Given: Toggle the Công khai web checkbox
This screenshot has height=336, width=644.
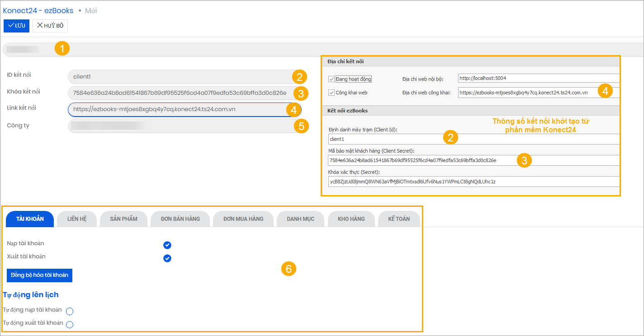Looking at the screenshot, I should (x=331, y=93).
